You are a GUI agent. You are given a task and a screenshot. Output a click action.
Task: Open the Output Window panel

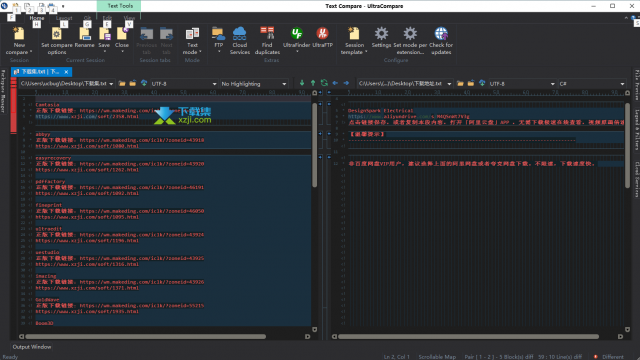(x=32, y=347)
